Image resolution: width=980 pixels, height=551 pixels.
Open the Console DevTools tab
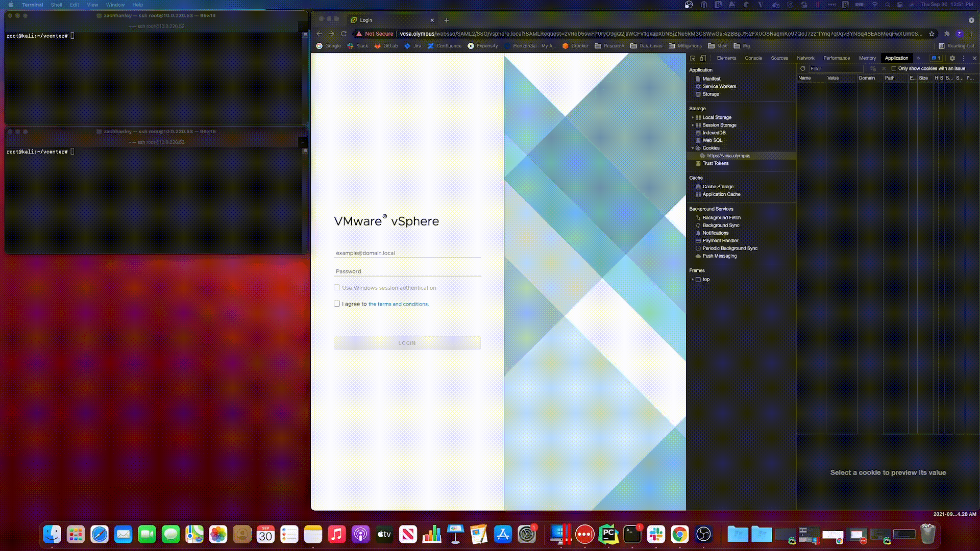click(x=753, y=58)
